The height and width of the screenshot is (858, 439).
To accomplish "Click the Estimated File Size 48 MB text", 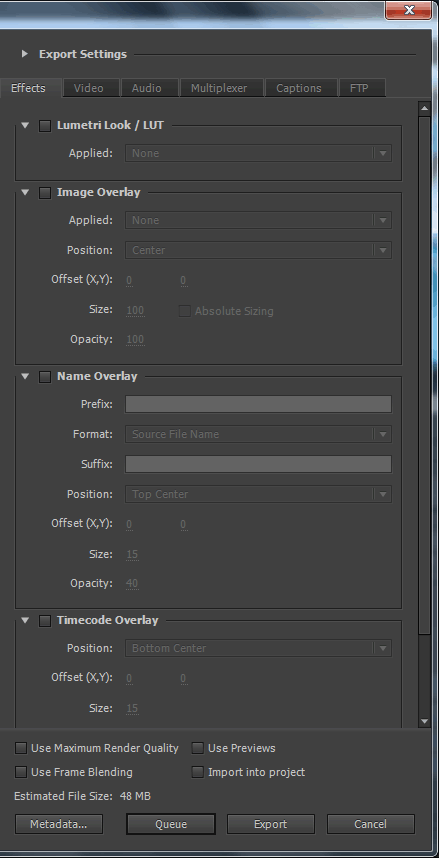I will coord(82,796).
